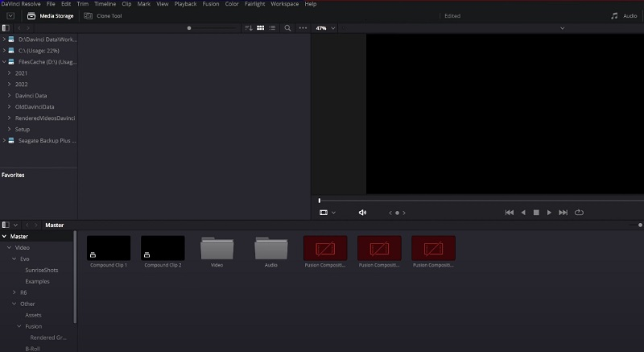Stop playback
The height and width of the screenshot is (352, 644).
pyautogui.click(x=536, y=213)
